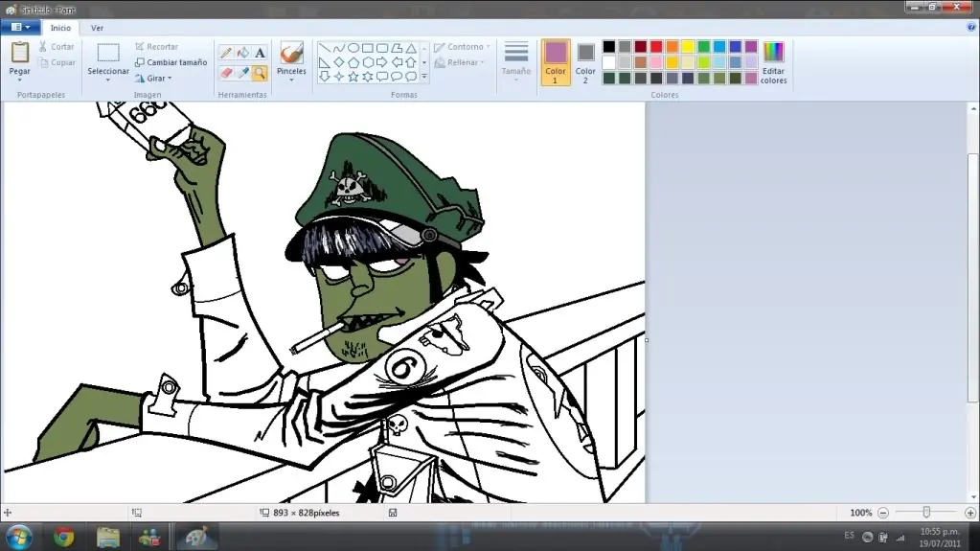Activate the Color 1 box
Image resolution: width=980 pixels, height=551 pixels.
point(555,62)
